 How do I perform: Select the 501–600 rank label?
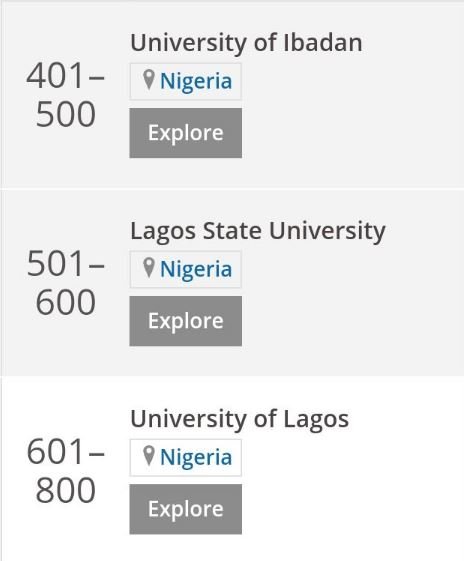click(65, 283)
